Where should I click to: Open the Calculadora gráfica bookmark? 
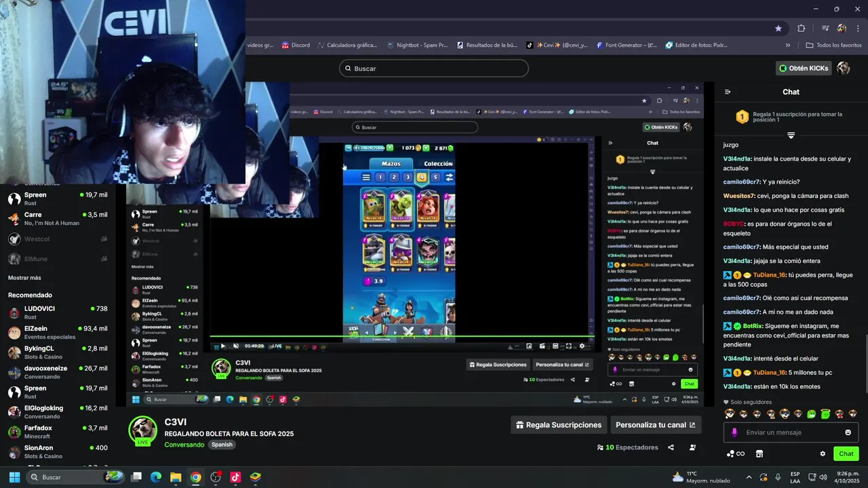pos(347,45)
